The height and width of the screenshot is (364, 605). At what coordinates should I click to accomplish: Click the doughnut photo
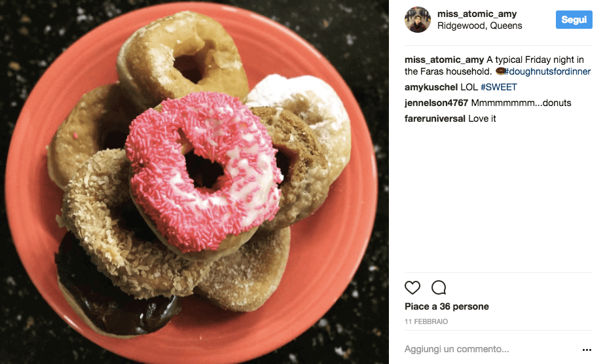tap(194, 182)
